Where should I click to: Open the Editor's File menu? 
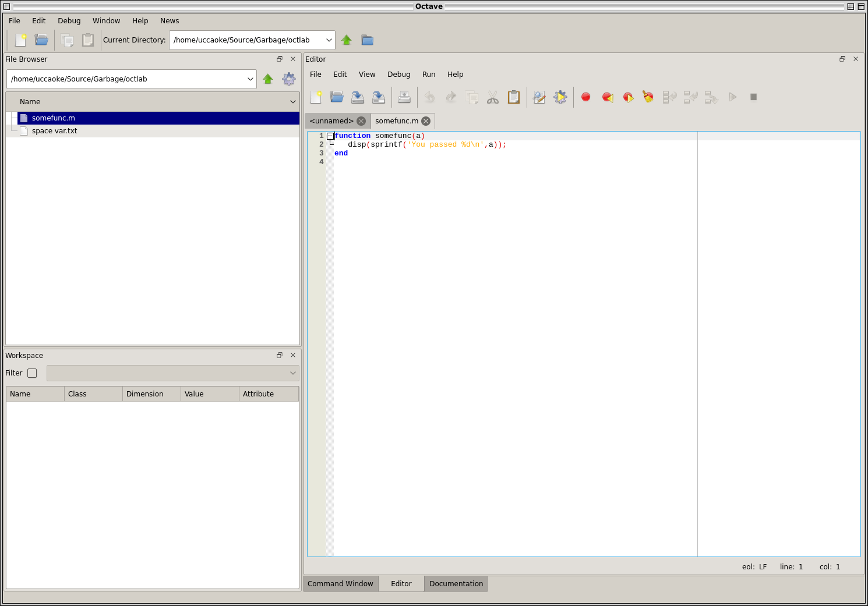[x=316, y=75]
